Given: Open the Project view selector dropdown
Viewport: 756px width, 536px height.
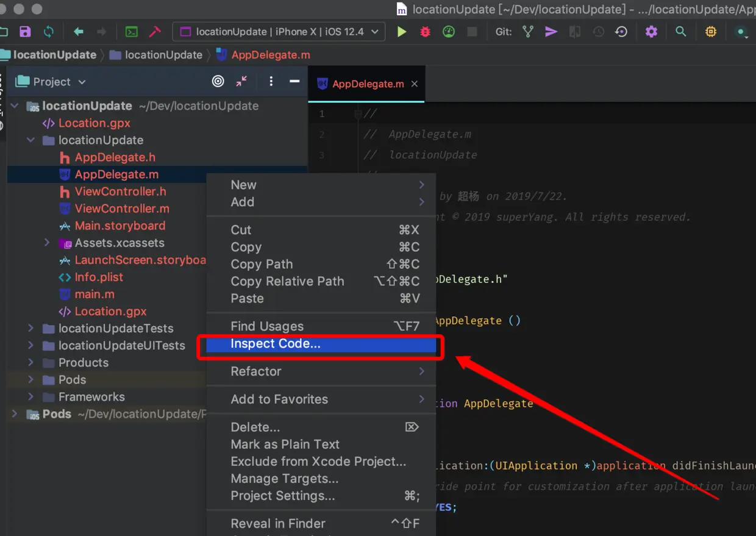Looking at the screenshot, I should pyautogui.click(x=51, y=82).
